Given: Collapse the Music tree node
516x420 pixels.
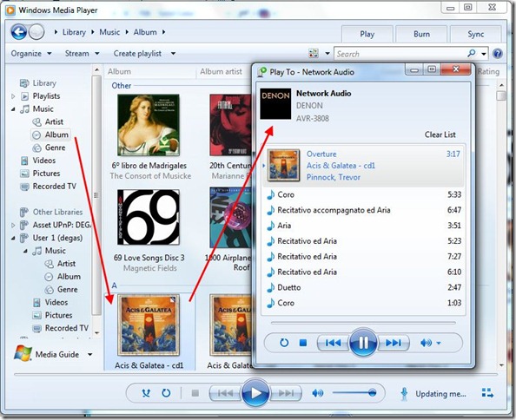Looking at the screenshot, I should pyautogui.click(x=13, y=109).
